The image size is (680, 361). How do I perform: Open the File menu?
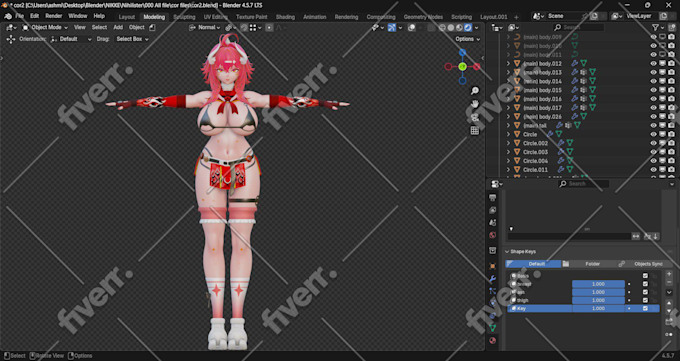[20, 16]
